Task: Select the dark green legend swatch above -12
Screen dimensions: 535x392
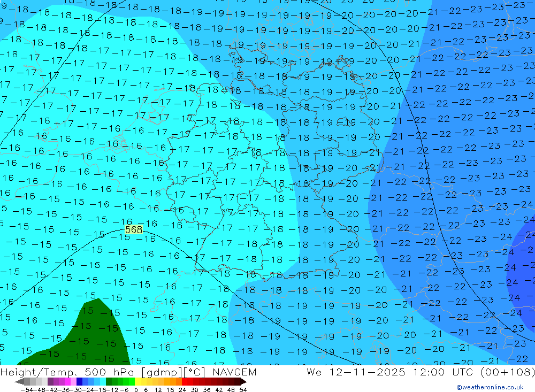Action: pos(109,382)
